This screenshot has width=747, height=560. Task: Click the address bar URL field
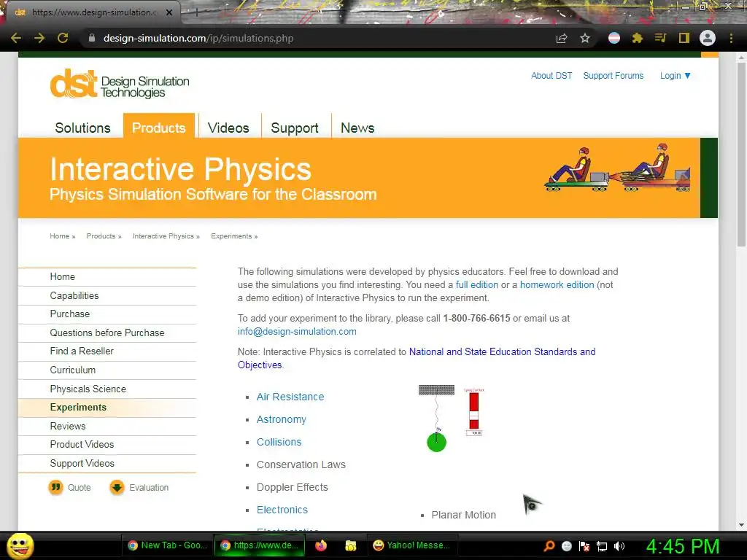pyautogui.click(x=314, y=38)
